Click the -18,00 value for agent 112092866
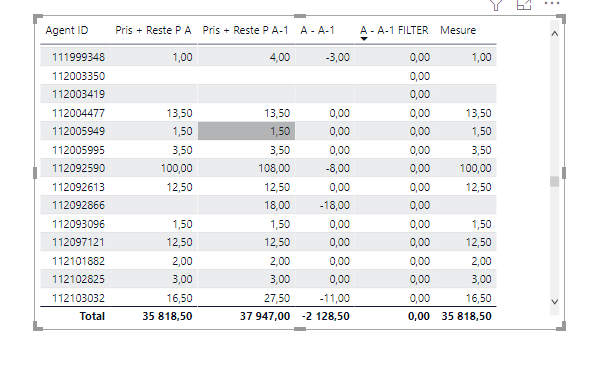This screenshot has height=387, width=602. [335, 205]
